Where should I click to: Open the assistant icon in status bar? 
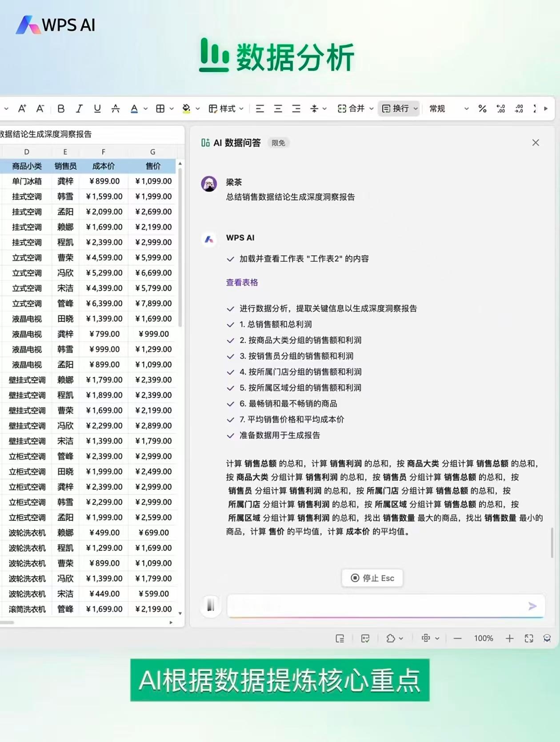547,638
